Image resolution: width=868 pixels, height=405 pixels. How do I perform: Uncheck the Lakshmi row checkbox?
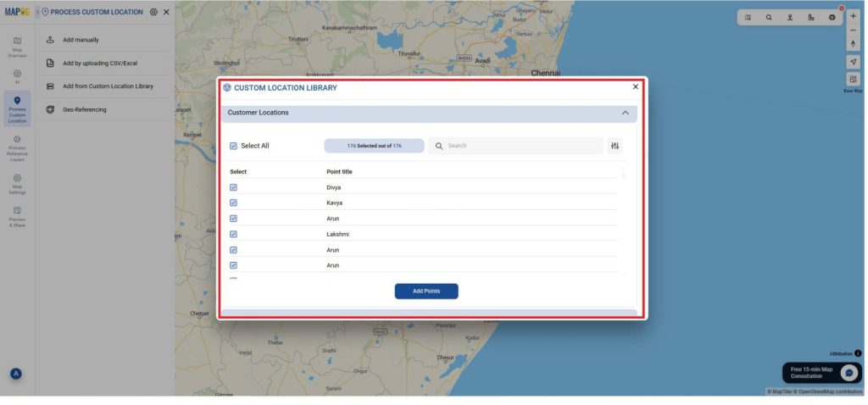233,235
